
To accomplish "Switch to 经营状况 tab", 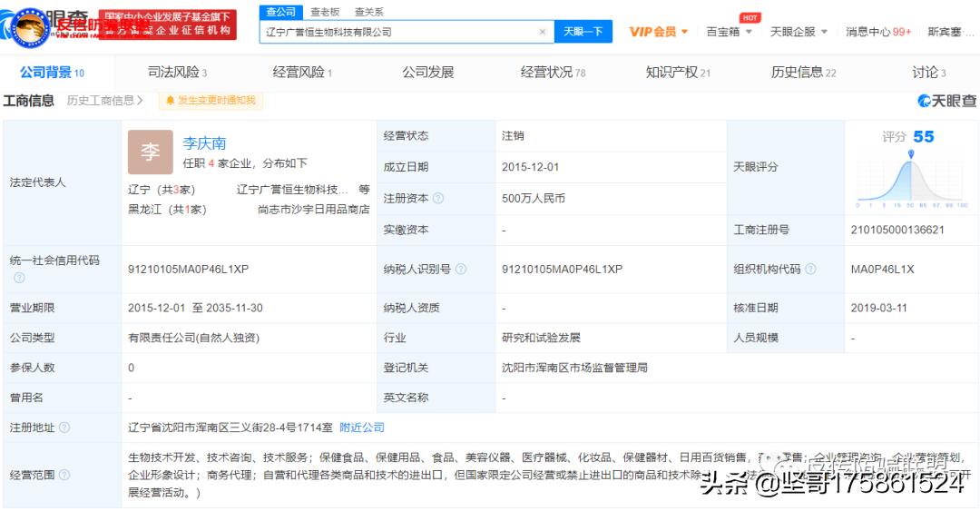I will [x=554, y=73].
